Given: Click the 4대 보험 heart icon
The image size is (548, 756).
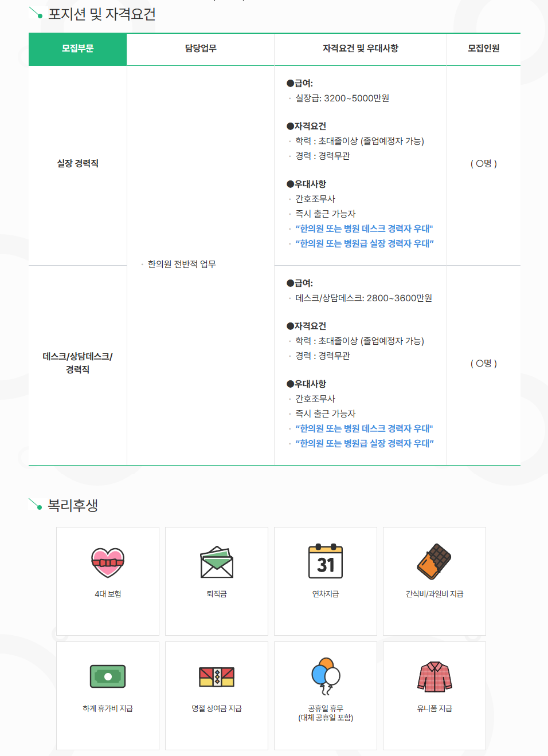Looking at the screenshot, I should coord(108,562).
